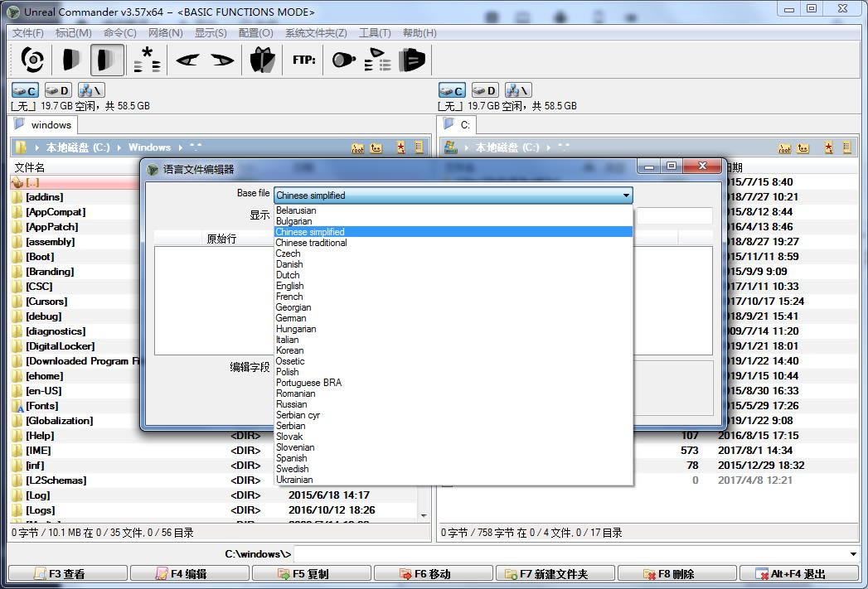Open the favorites star icon in the left path bar
Screen dimensions: 868x589
coord(401,147)
